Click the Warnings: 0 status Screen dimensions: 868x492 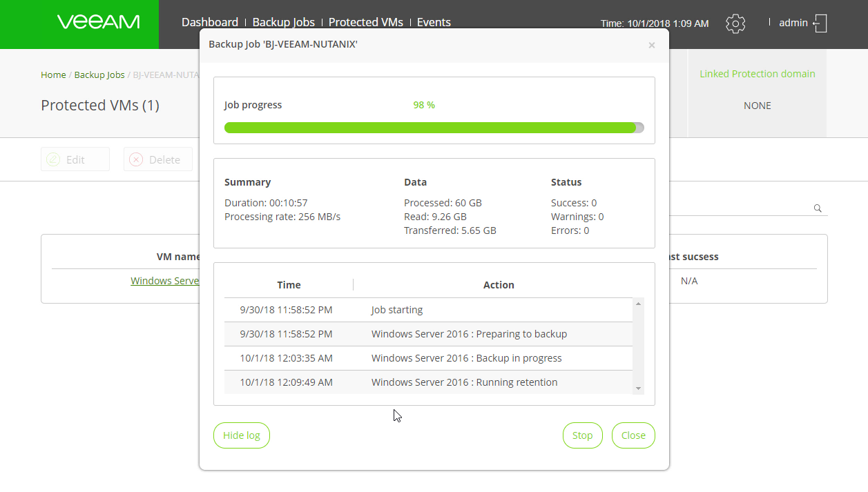pos(577,217)
